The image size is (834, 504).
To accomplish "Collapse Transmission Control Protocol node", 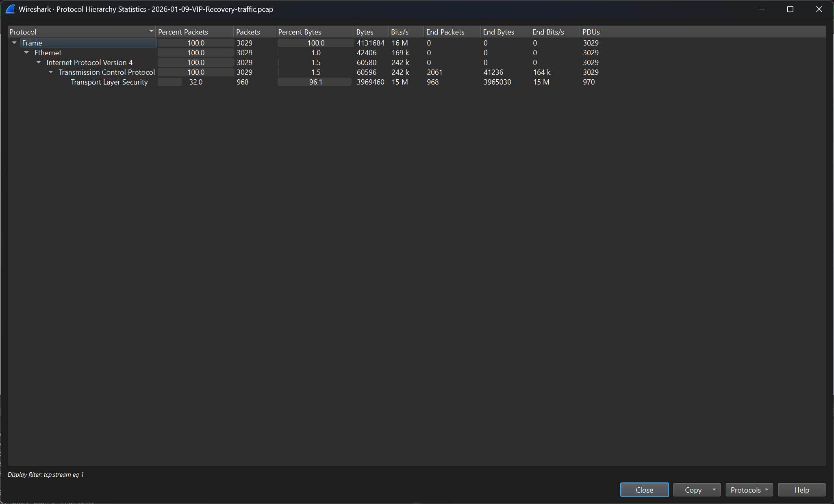I will pos(51,72).
